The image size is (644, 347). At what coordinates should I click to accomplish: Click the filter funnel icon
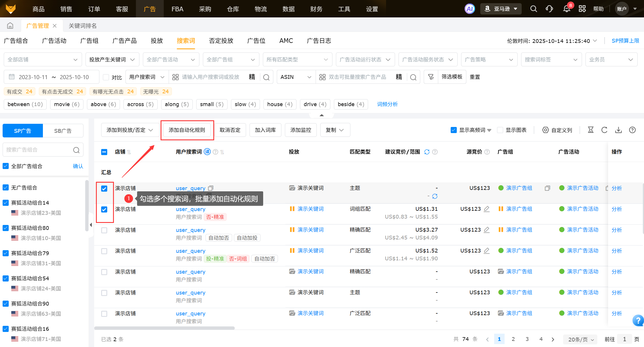pos(431,77)
